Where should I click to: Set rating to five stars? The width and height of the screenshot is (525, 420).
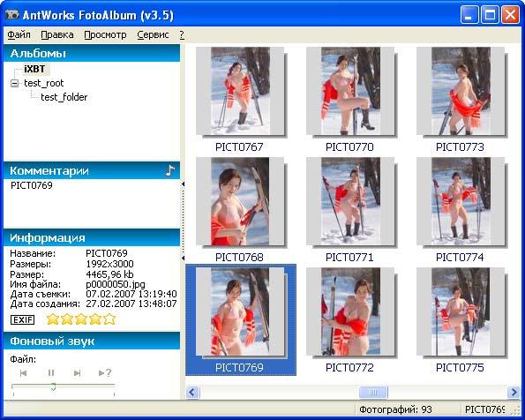click(x=109, y=319)
